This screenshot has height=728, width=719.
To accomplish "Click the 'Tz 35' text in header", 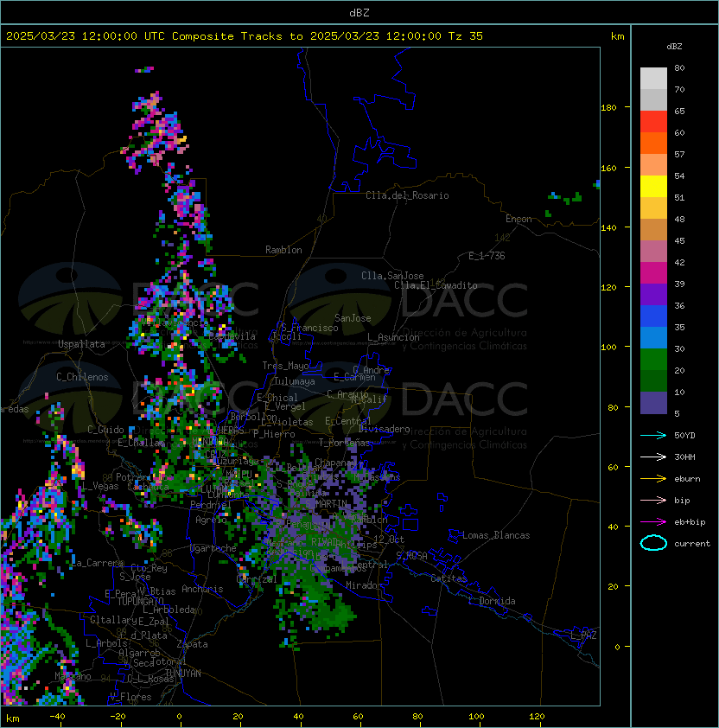I will click(466, 36).
